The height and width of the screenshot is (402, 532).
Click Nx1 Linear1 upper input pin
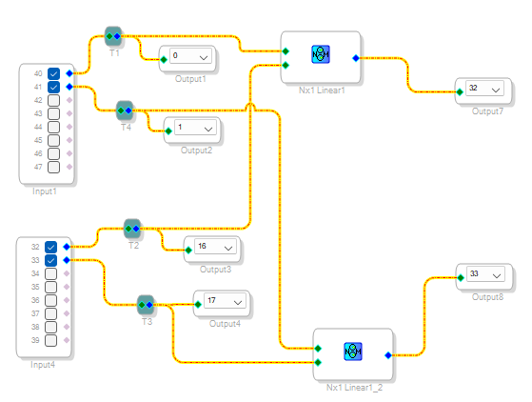(286, 51)
